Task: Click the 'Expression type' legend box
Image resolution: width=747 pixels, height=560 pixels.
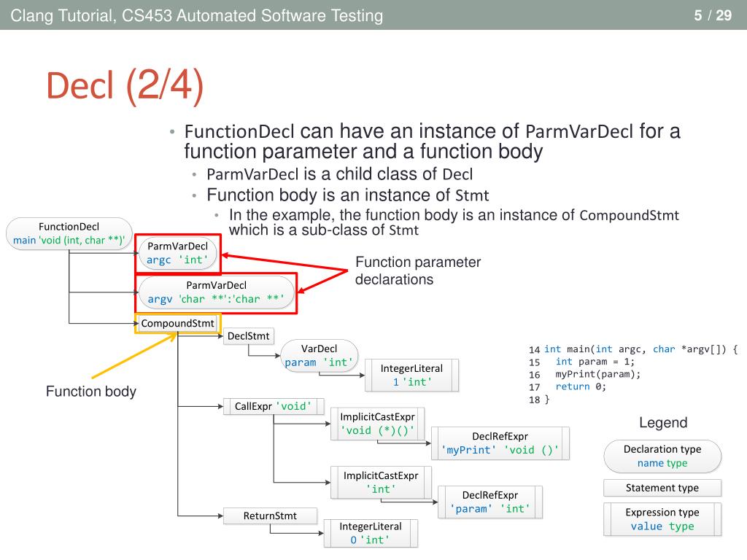Action: (662, 519)
